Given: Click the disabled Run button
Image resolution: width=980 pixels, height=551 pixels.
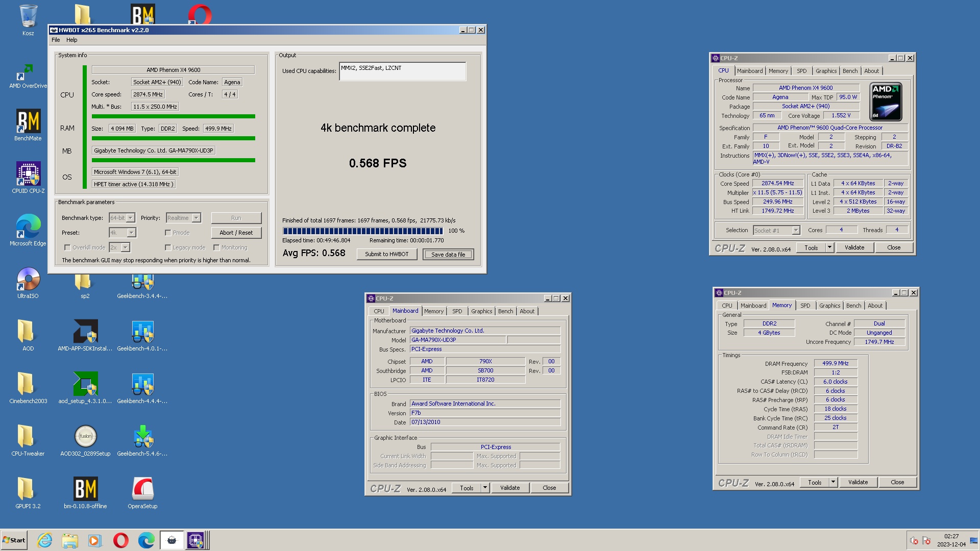Looking at the screenshot, I should (x=236, y=218).
